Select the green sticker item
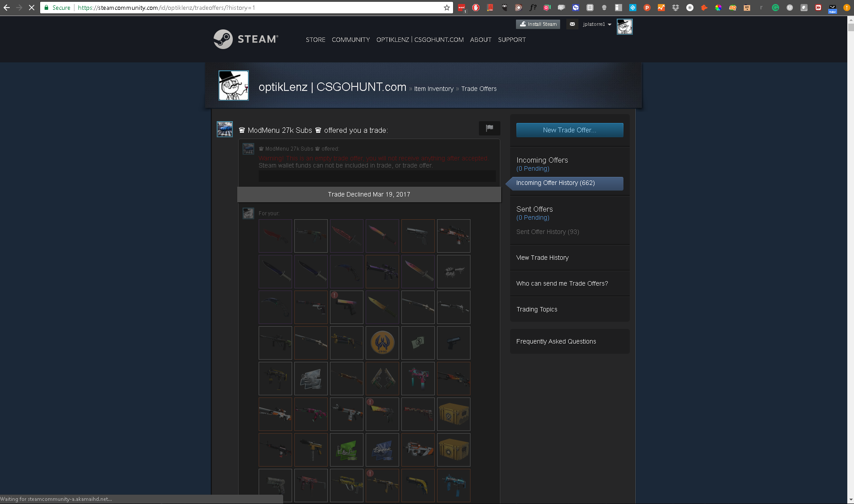The width and height of the screenshot is (854, 504). pyautogui.click(x=347, y=450)
